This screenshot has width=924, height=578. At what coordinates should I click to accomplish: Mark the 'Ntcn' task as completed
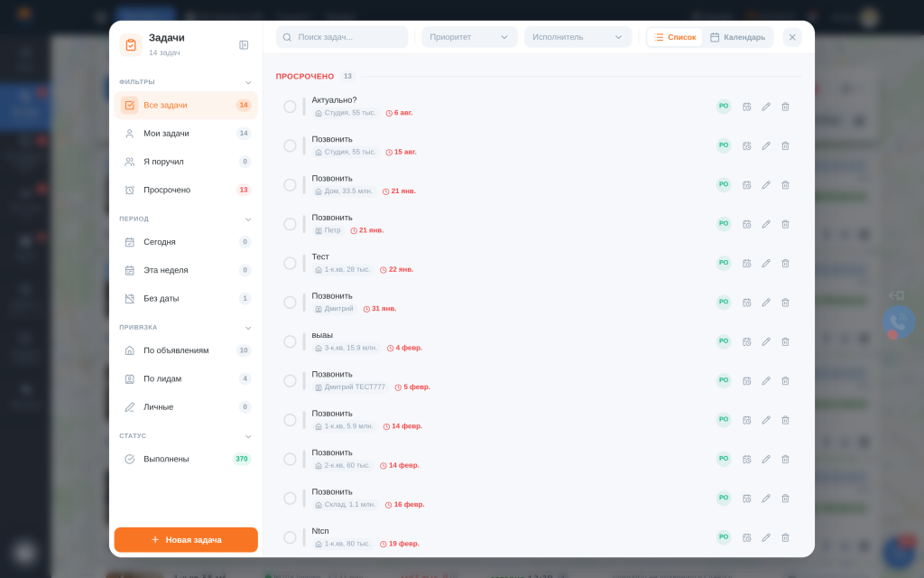(290, 537)
